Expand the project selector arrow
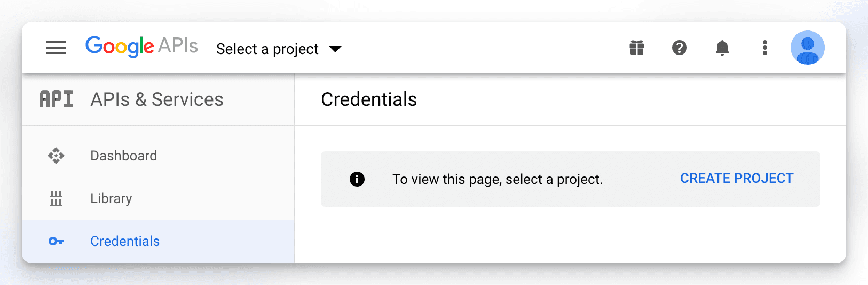The height and width of the screenshot is (285, 868). coord(335,49)
